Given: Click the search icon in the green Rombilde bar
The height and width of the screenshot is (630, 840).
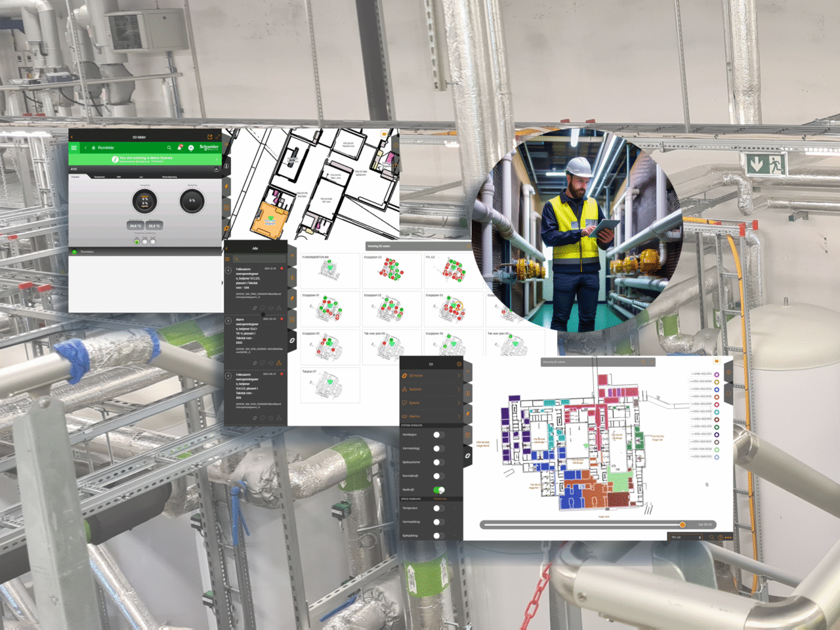Looking at the screenshot, I should pyautogui.click(x=169, y=148).
